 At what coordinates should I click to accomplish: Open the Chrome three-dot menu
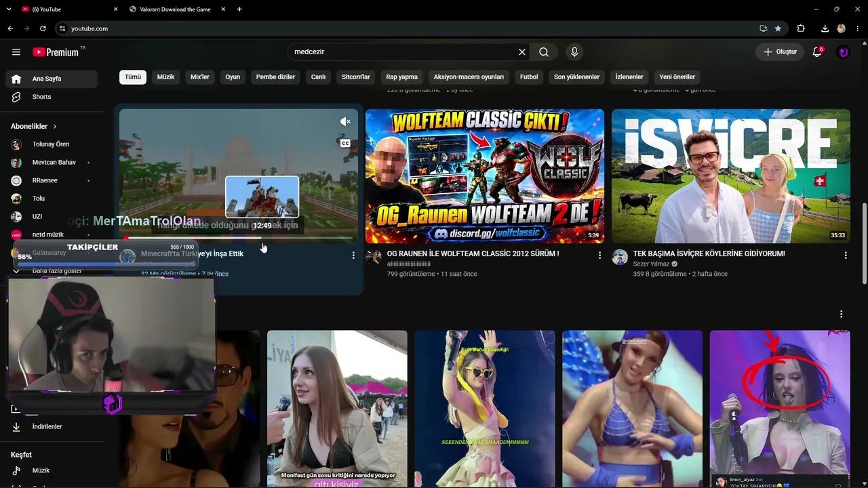[x=858, y=28]
